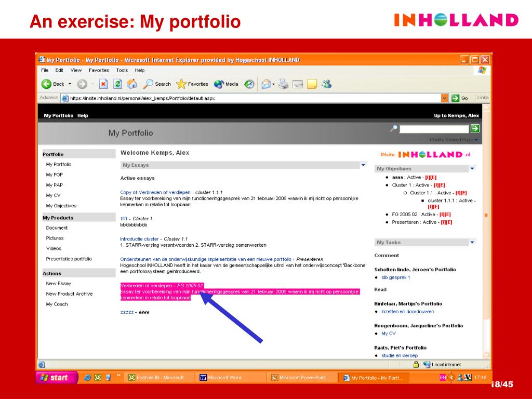Viewport: 532px width, 399px height.
Task: Click Internet Explorer quick launch icon
Action: (x=87, y=378)
